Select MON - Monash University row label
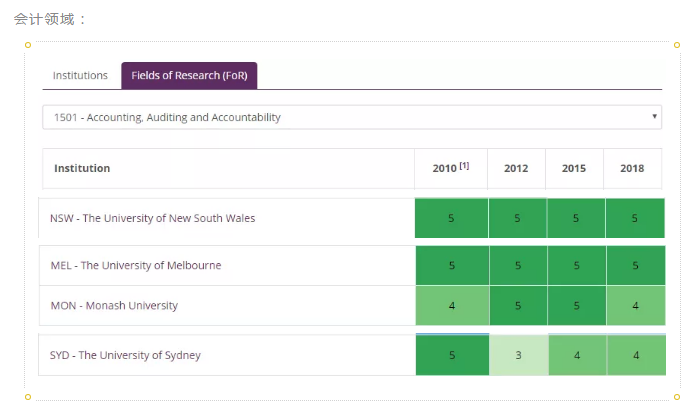The image size is (689, 417). tap(114, 305)
